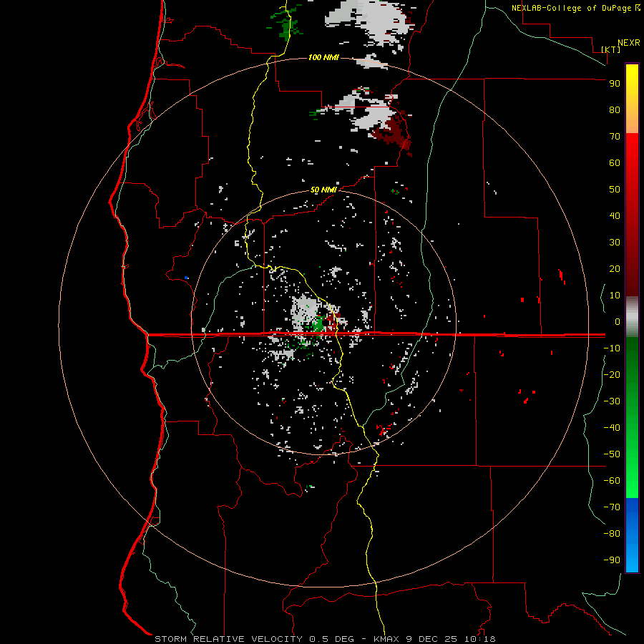Click the "[KT]" unit label

610,49
